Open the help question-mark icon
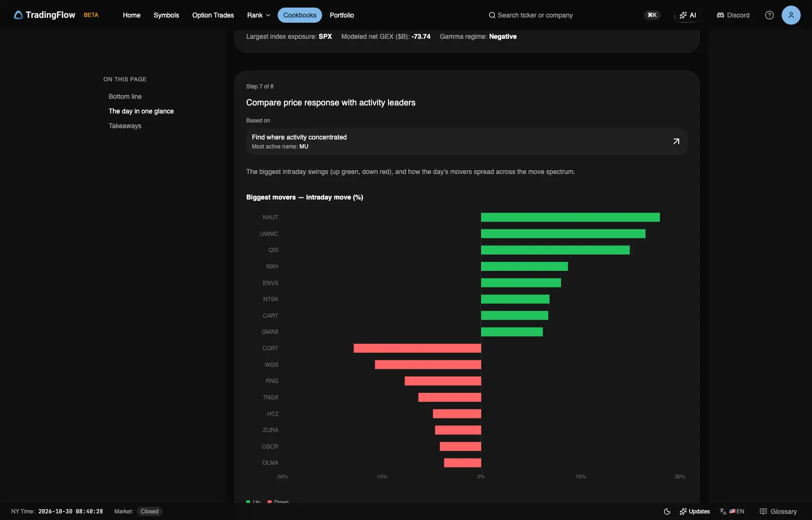This screenshot has width=812, height=520. click(x=769, y=15)
